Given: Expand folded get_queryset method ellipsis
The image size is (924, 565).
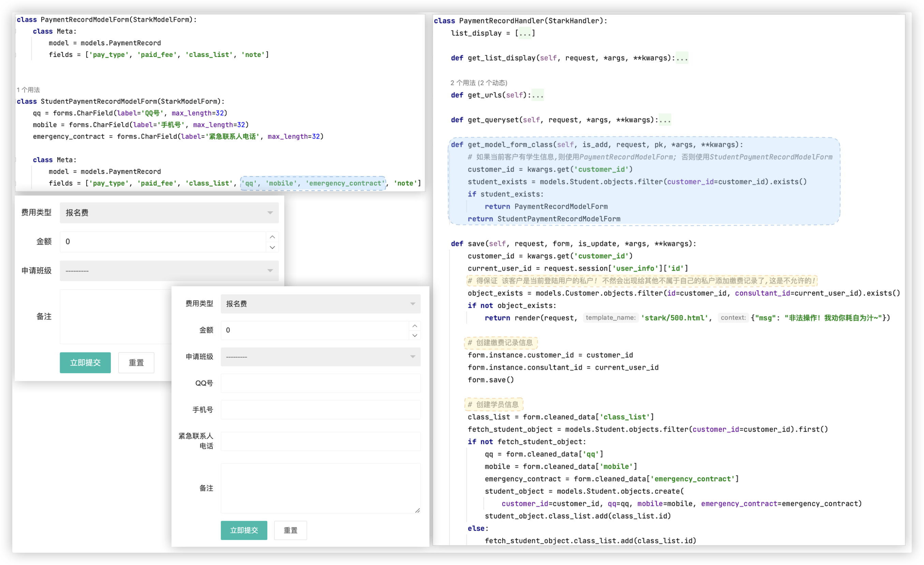Looking at the screenshot, I should pyautogui.click(x=665, y=120).
